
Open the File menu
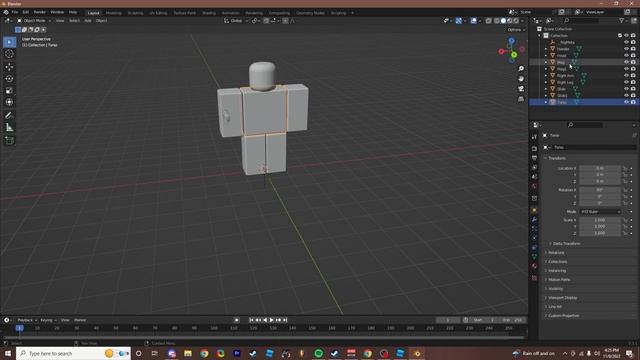(x=15, y=13)
